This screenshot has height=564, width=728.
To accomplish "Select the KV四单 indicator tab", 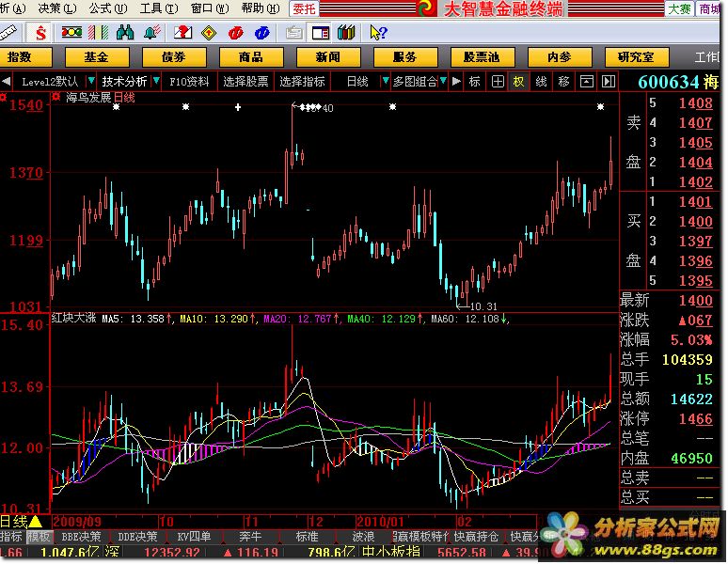I will [x=194, y=537].
